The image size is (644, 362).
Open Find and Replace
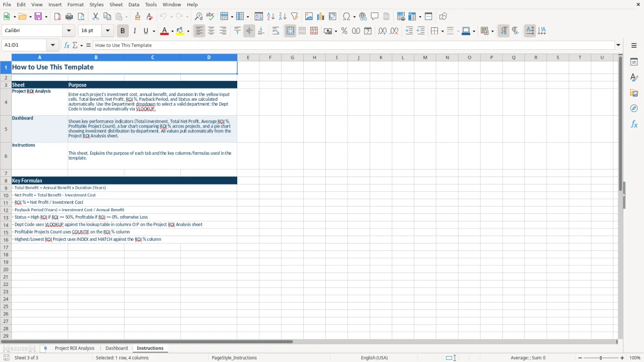(199, 17)
